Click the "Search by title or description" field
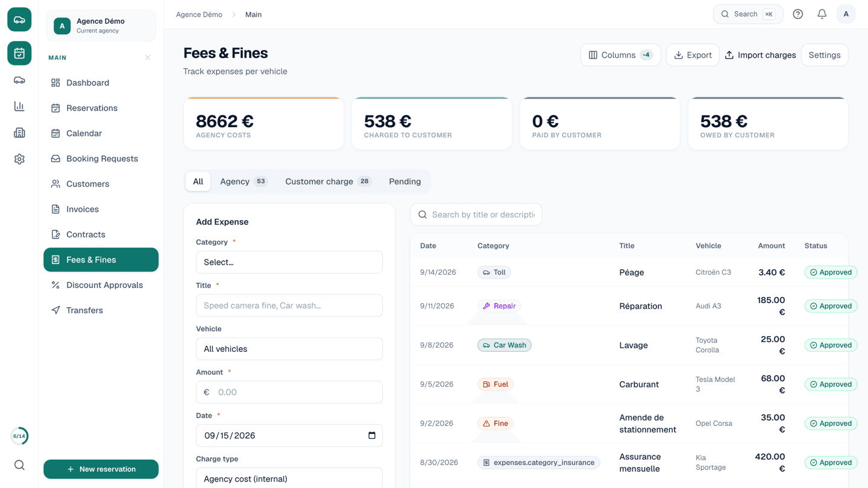This screenshot has width=868, height=488. (476, 214)
